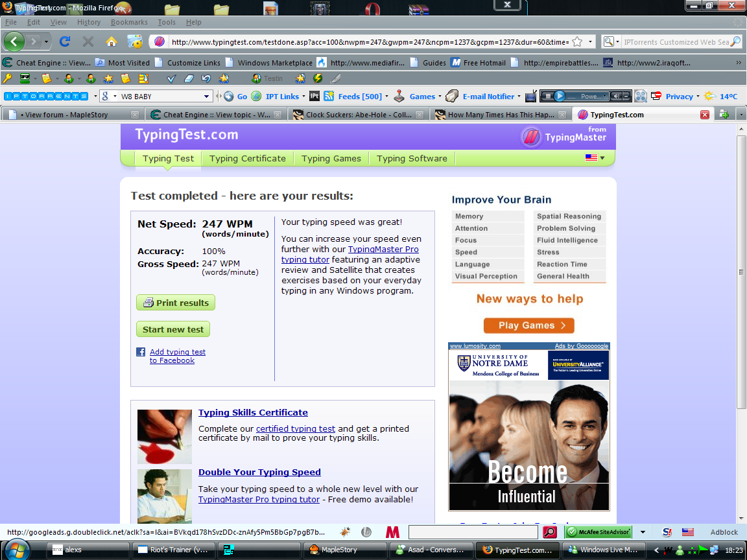Open the Typing Games page tab
Screen dimensions: 747x560
331,159
